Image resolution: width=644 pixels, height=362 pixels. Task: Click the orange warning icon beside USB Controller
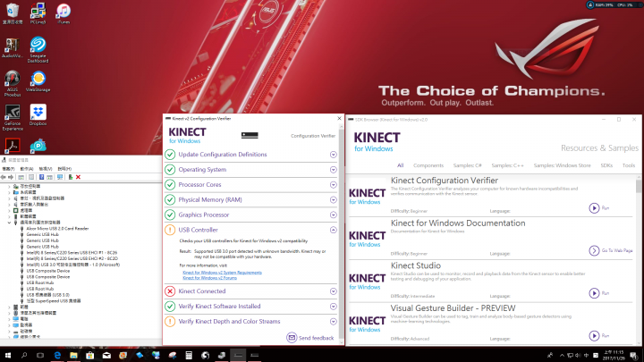click(170, 230)
